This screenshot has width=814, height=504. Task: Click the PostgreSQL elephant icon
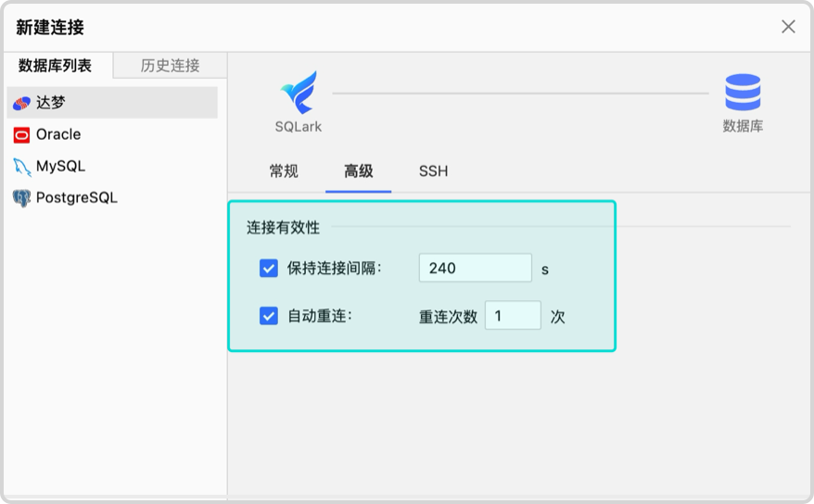click(22, 198)
